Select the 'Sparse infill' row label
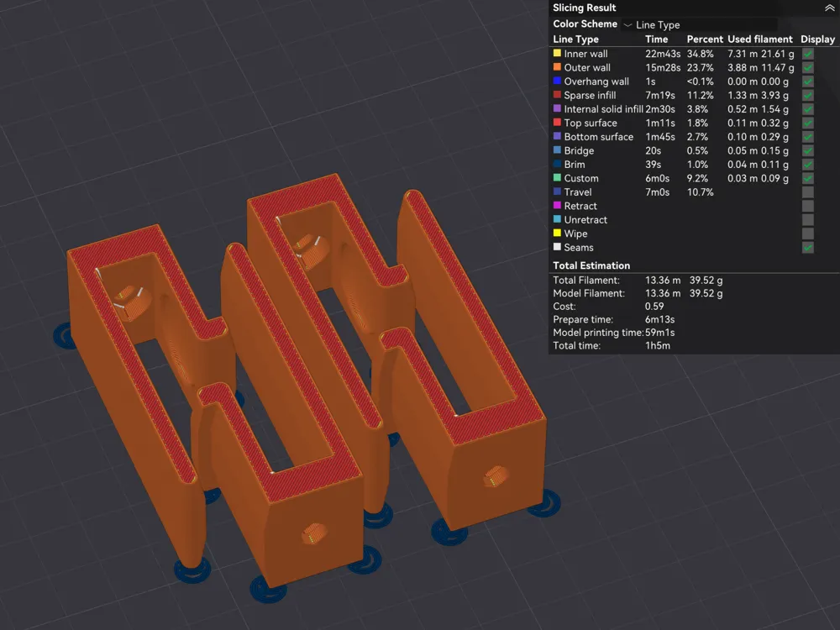The height and width of the screenshot is (630, 840). (590, 96)
